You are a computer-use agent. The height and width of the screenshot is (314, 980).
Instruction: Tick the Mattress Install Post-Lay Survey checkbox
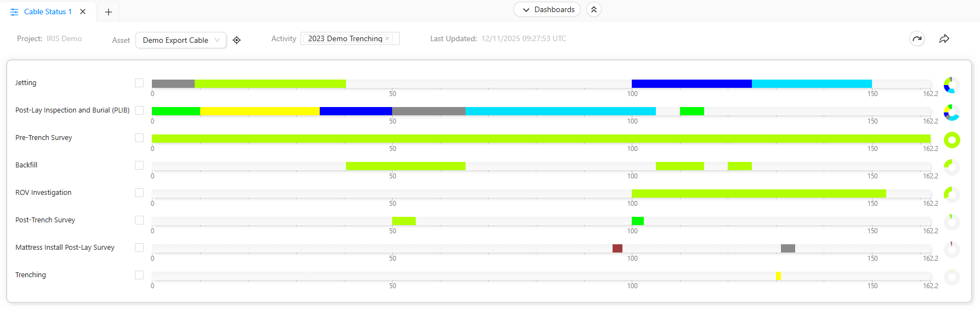[x=139, y=248]
